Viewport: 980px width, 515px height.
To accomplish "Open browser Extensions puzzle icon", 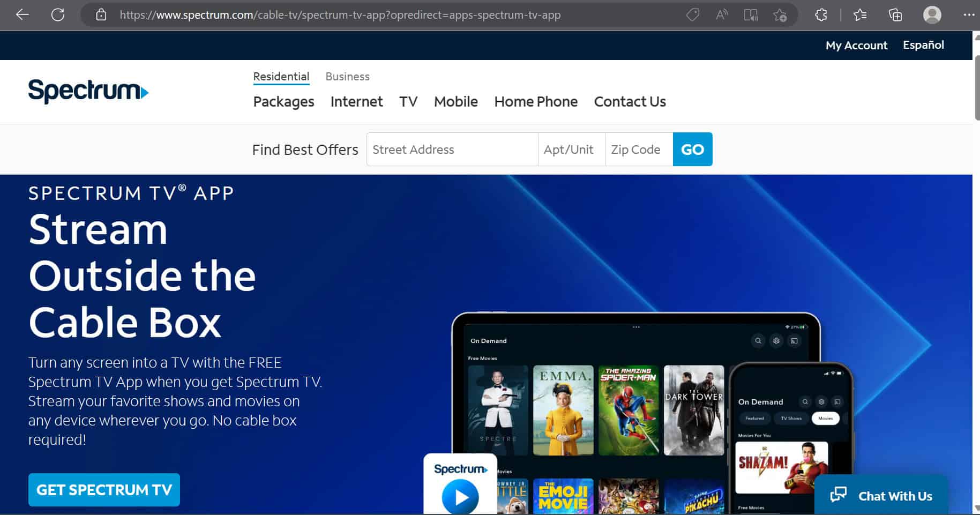I will 821,14.
